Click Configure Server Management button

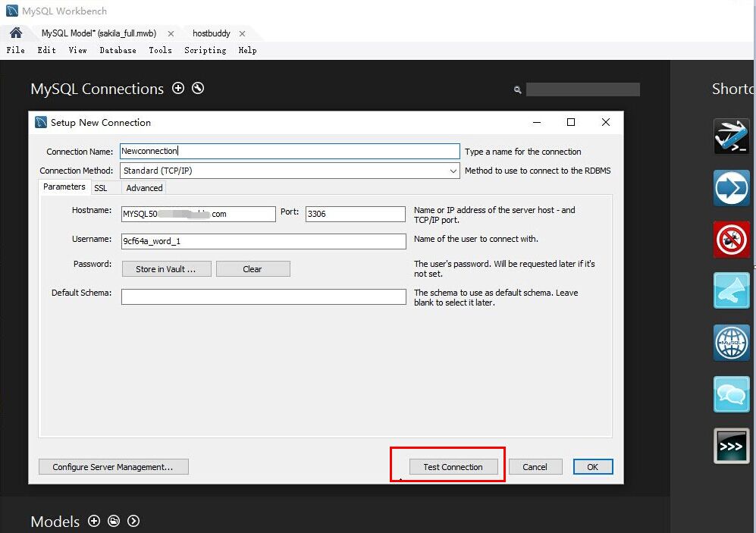pos(113,466)
